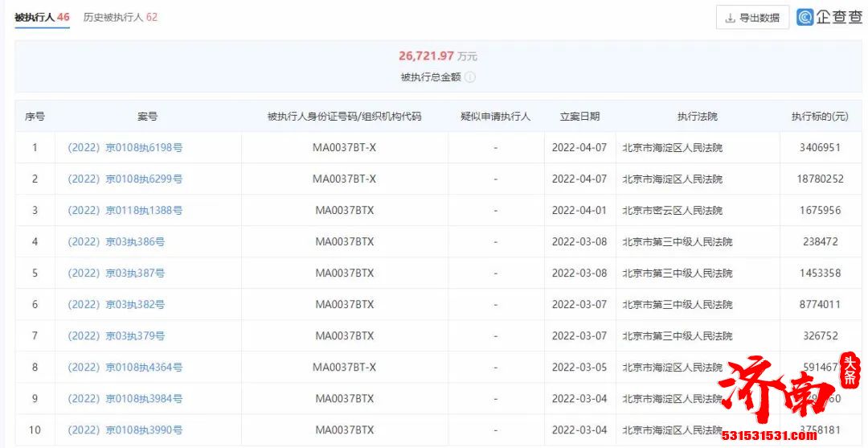Click 北京市第三中级人民法院 in row 4
This screenshot has width=868, height=448.
[x=678, y=242]
